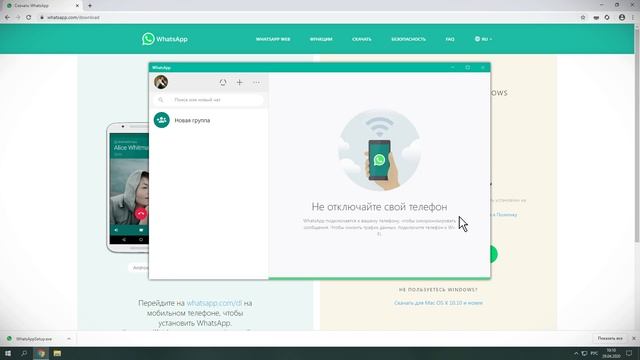Click the green Новая группа group icon
This screenshot has width=640, height=360.
[x=162, y=120]
